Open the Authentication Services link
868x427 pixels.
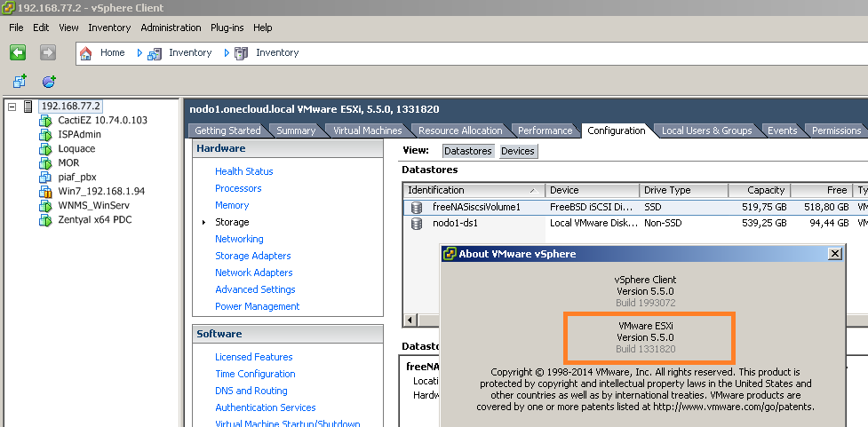coord(265,407)
